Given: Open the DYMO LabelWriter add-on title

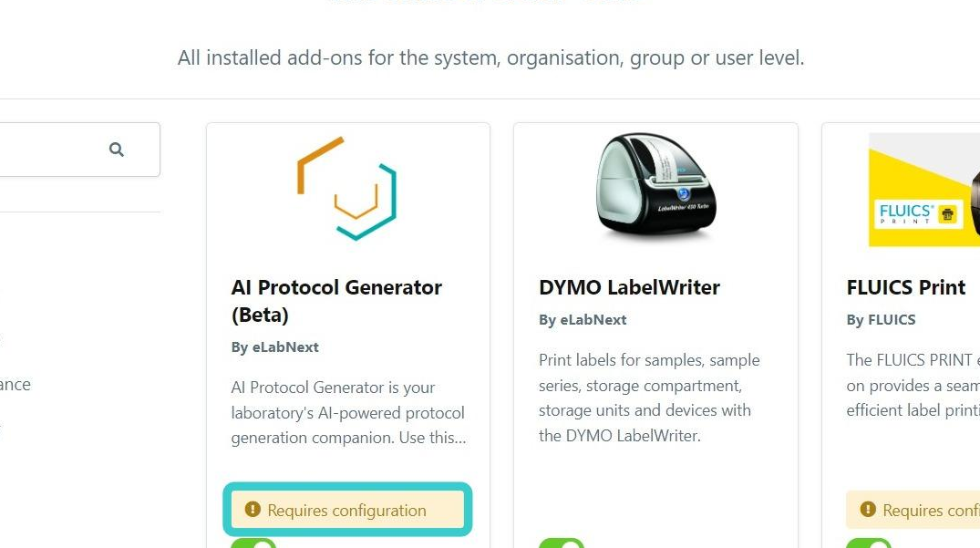Looking at the screenshot, I should coord(629,287).
